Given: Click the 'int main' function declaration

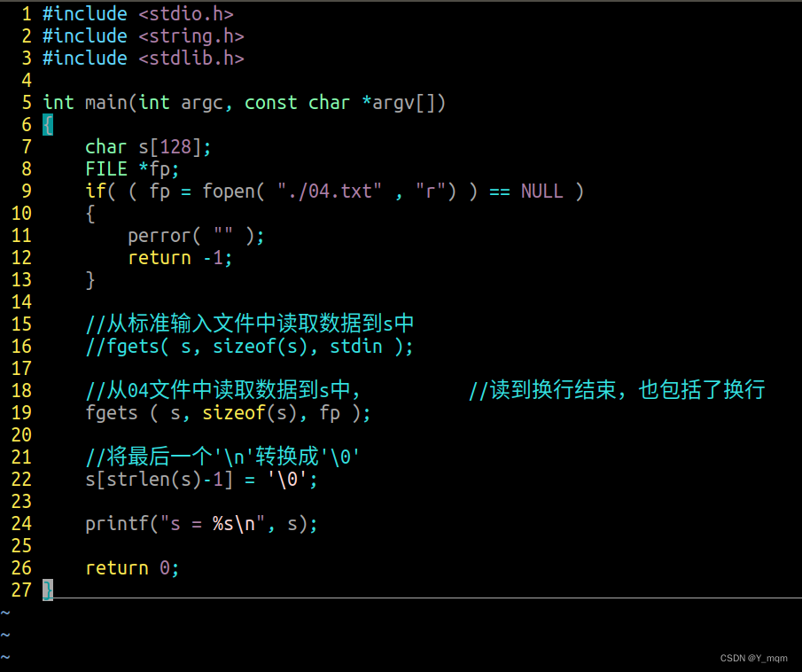Looking at the screenshot, I should 245,103.
